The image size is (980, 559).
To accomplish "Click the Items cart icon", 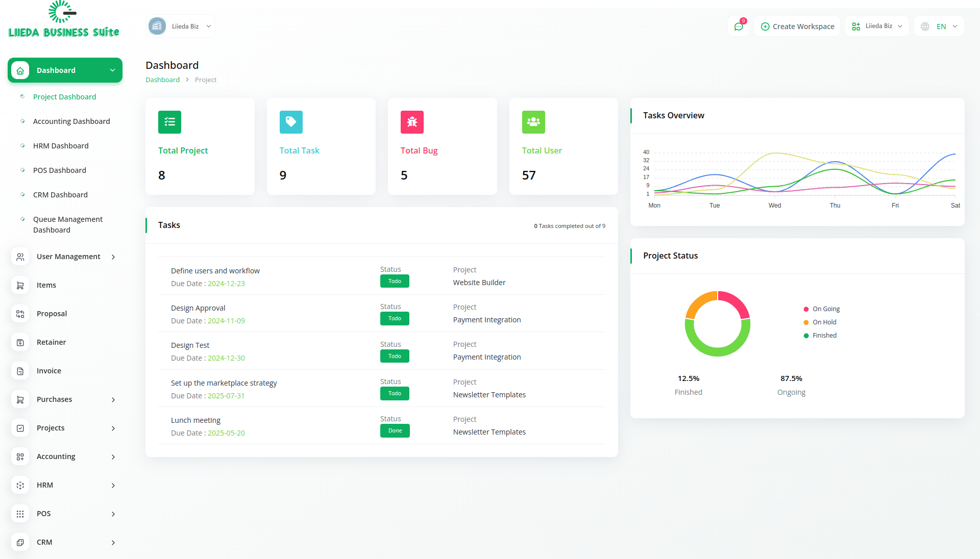I will point(20,285).
